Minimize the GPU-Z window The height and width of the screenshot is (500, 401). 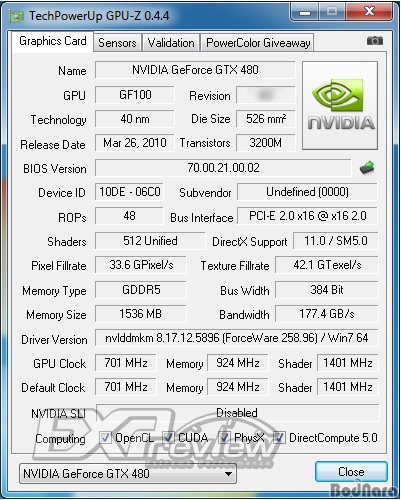tap(305, 12)
